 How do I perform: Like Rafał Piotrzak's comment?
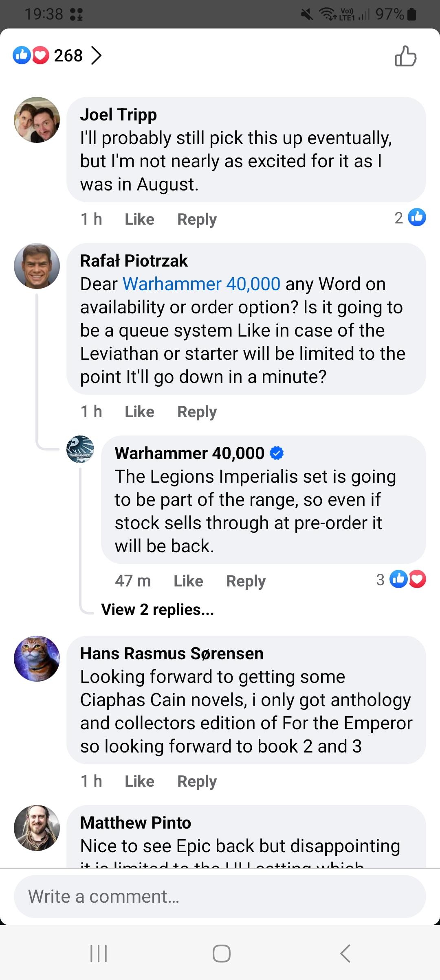[x=139, y=411]
